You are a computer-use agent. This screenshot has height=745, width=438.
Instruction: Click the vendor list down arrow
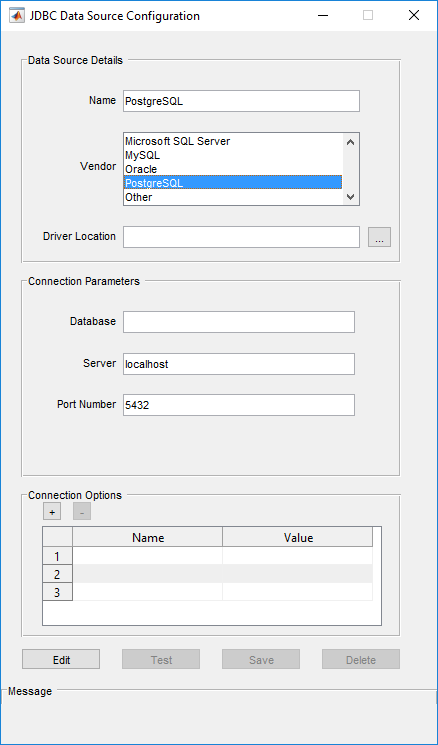pos(351,197)
